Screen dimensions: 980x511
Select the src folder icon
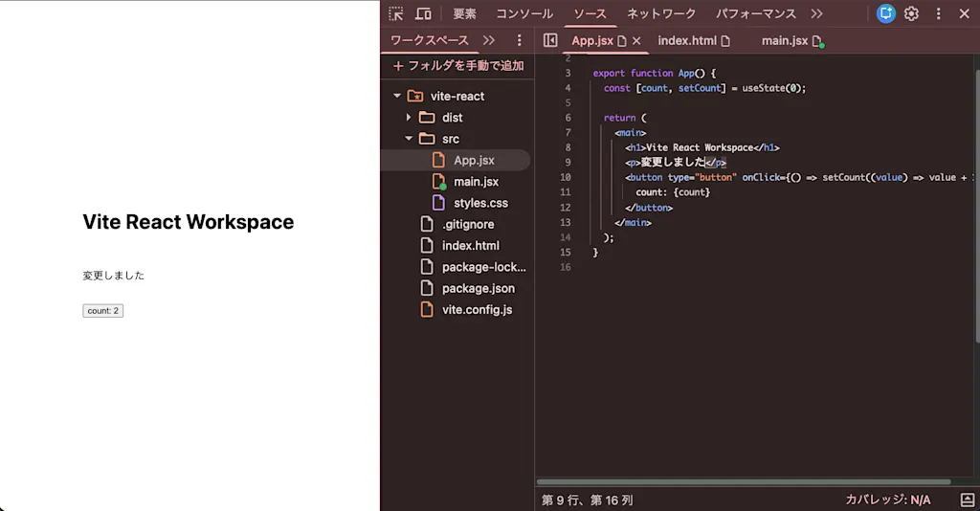tap(427, 139)
